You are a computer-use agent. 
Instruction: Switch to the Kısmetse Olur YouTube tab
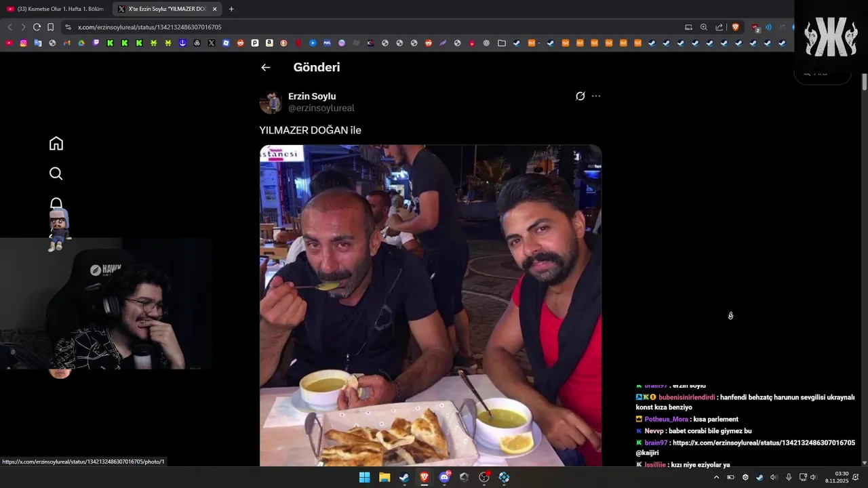point(56,9)
